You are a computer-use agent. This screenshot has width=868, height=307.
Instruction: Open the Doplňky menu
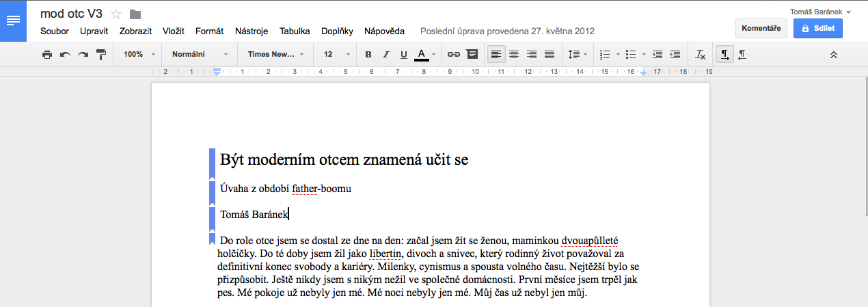coord(337,31)
